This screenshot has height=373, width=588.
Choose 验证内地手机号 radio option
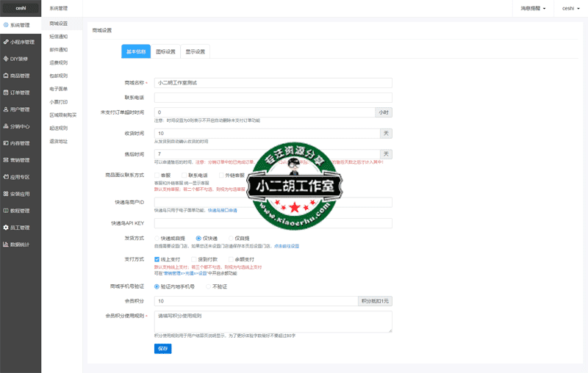[x=157, y=286]
